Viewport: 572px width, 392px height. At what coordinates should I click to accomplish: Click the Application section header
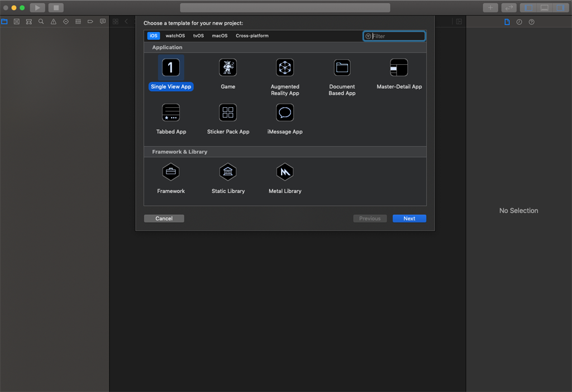click(285, 47)
